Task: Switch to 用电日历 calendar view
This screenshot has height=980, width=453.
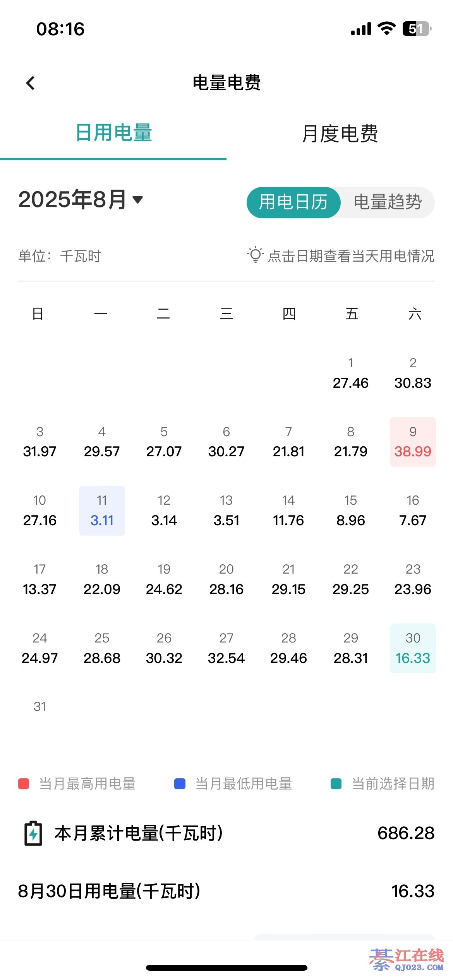Action: [x=293, y=202]
